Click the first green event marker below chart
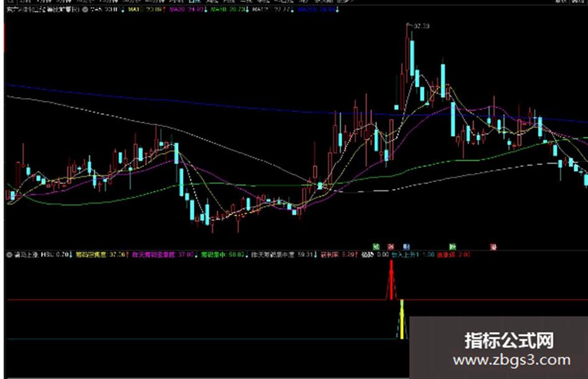 376,246
